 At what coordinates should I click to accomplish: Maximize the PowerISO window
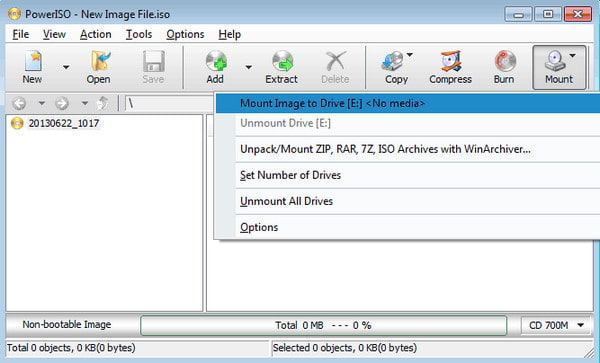(548, 15)
